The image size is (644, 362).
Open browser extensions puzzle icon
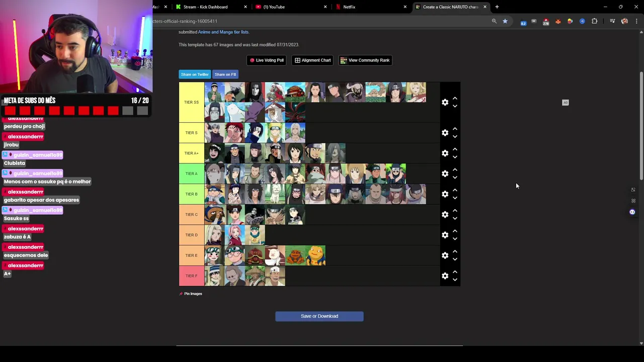coord(594,21)
